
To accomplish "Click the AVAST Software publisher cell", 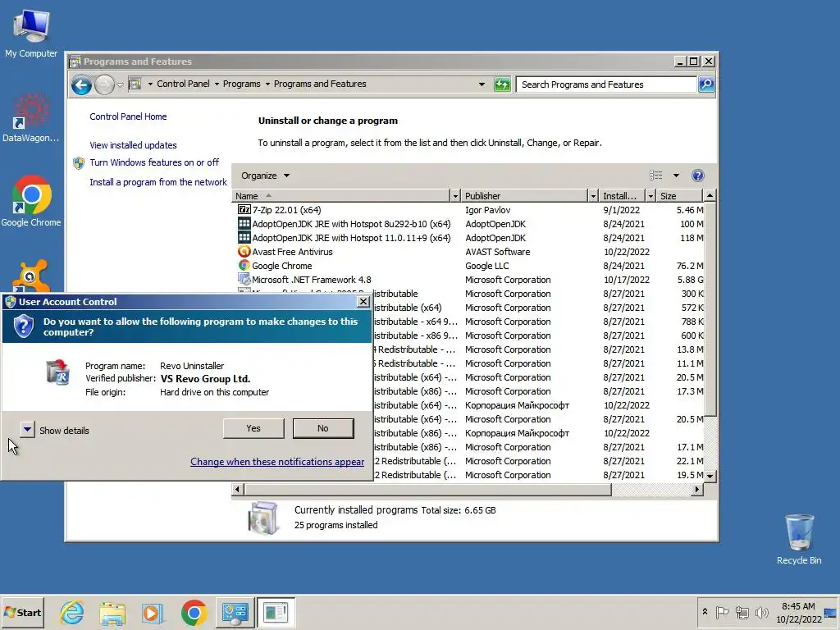I will (498, 252).
